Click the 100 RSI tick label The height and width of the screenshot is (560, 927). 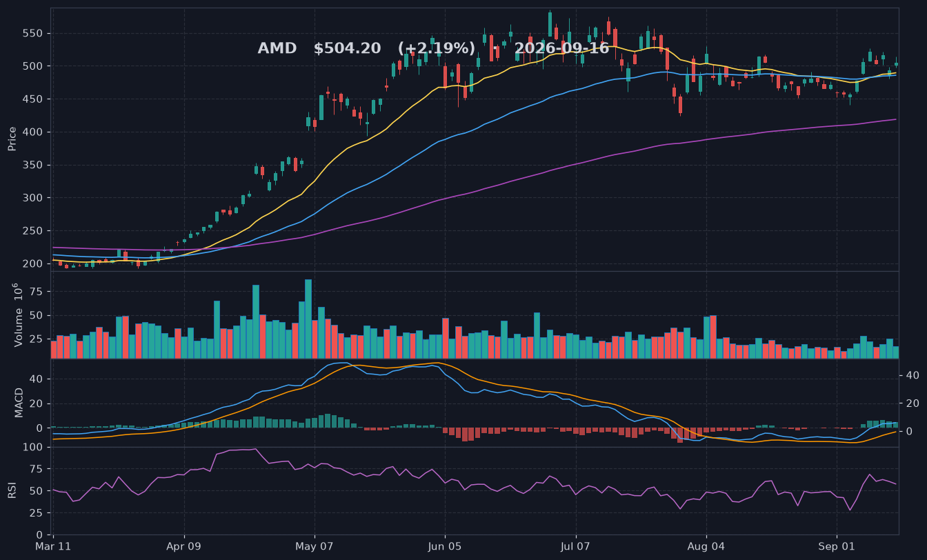[34, 448]
